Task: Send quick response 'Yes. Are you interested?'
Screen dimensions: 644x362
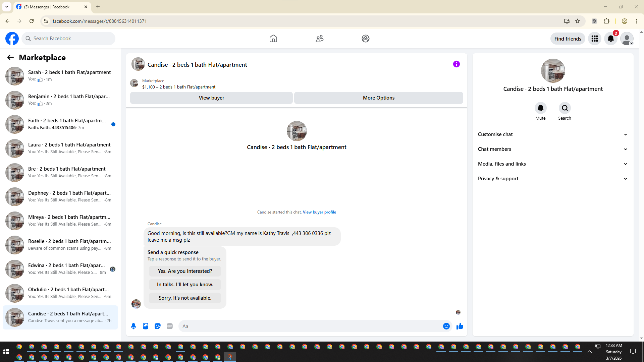Action: click(185, 271)
